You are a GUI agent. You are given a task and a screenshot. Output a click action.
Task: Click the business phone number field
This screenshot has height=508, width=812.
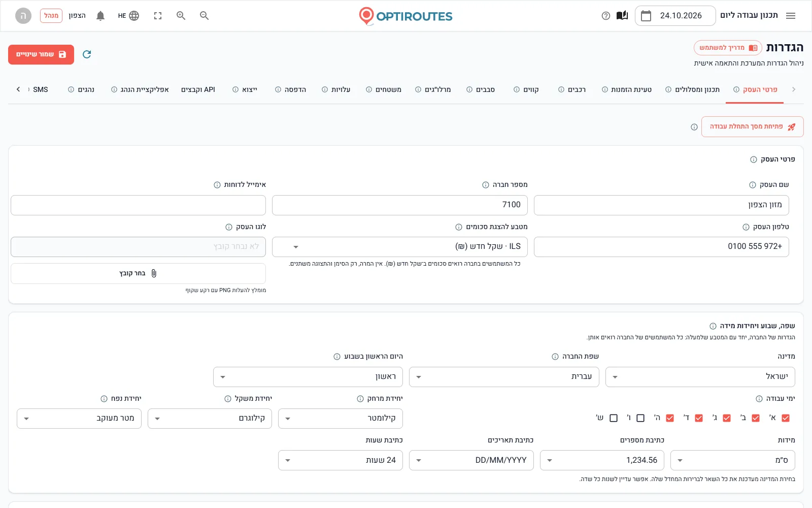click(x=661, y=247)
